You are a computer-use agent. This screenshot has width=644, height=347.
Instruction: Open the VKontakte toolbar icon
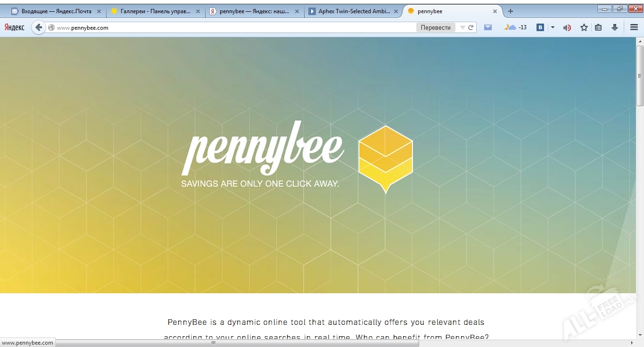[x=540, y=27]
